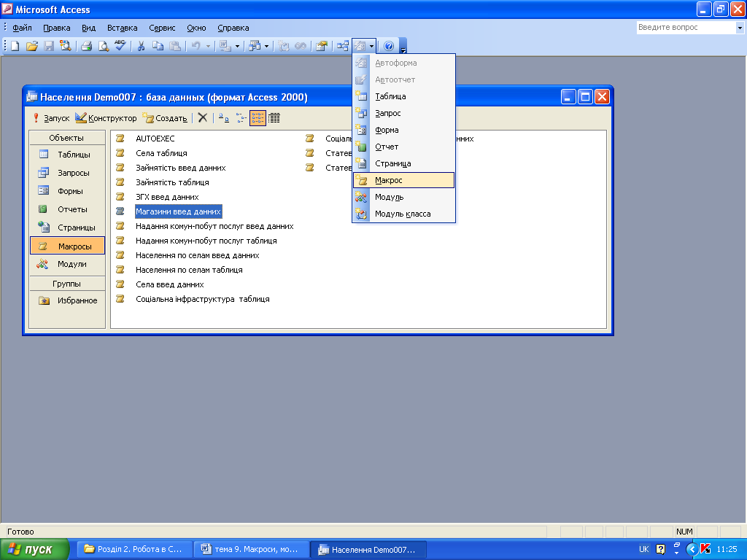Open the Окно menu
The height and width of the screenshot is (560, 747).
tap(196, 28)
